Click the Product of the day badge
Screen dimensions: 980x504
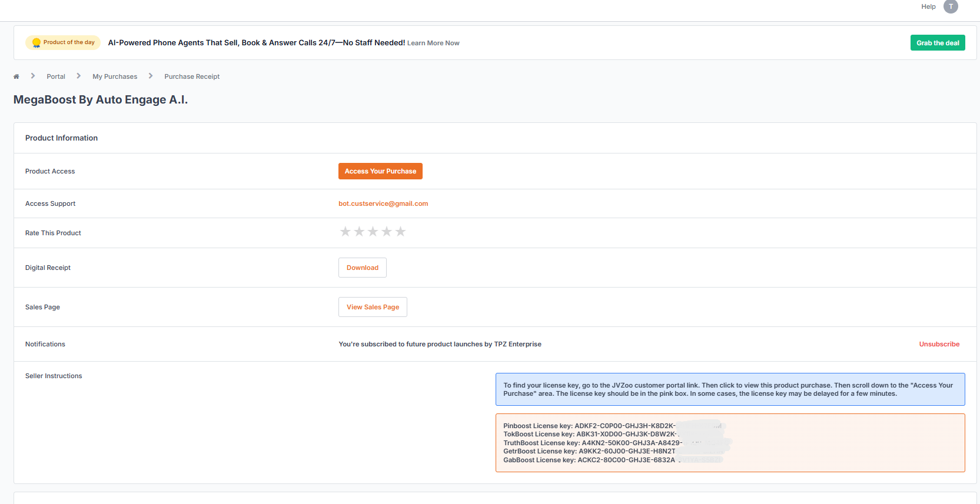click(x=63, y=42)
